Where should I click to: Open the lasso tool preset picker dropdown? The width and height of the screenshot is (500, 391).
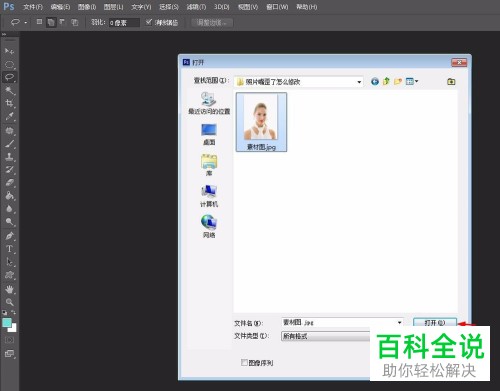pos(26,23)
